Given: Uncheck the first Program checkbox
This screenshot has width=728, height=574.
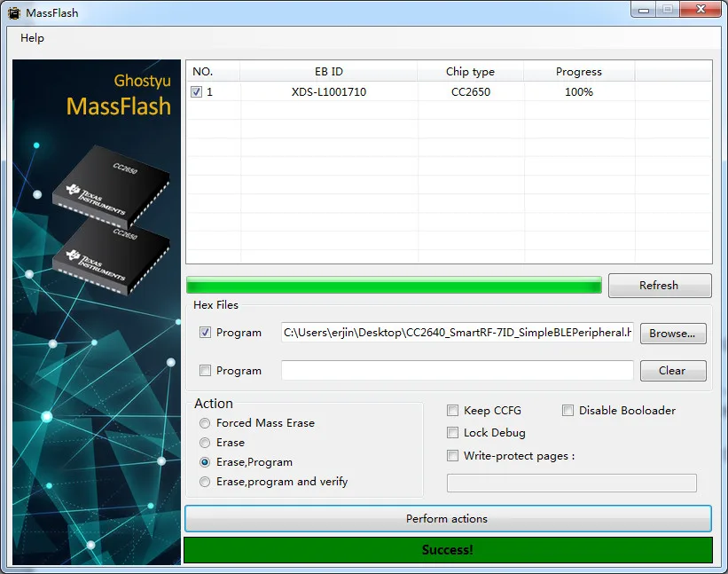Looking at the screenshot, I should (205, 333).
